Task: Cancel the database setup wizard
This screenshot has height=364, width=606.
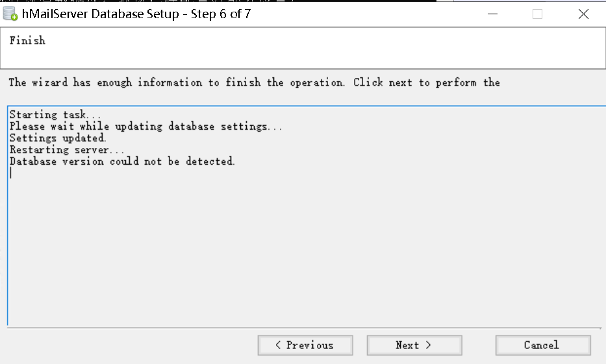Action: [x=543, y=345]
